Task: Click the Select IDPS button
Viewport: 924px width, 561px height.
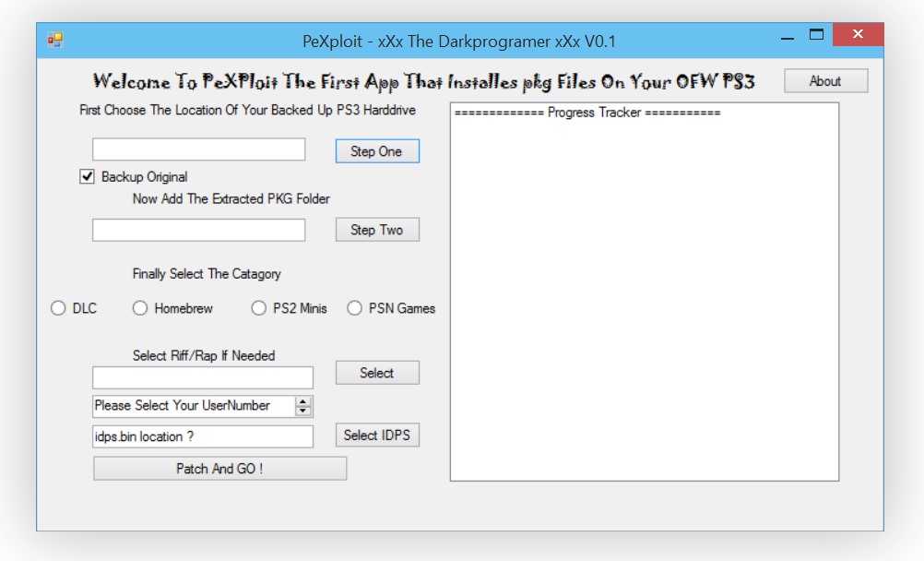Action: point(377,435)
